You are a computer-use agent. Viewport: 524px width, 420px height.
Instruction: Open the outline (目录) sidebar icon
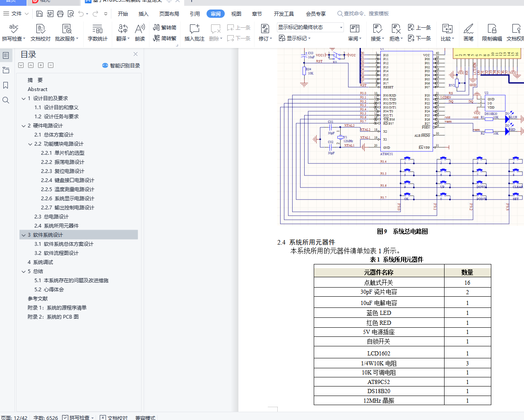[6, 55]
